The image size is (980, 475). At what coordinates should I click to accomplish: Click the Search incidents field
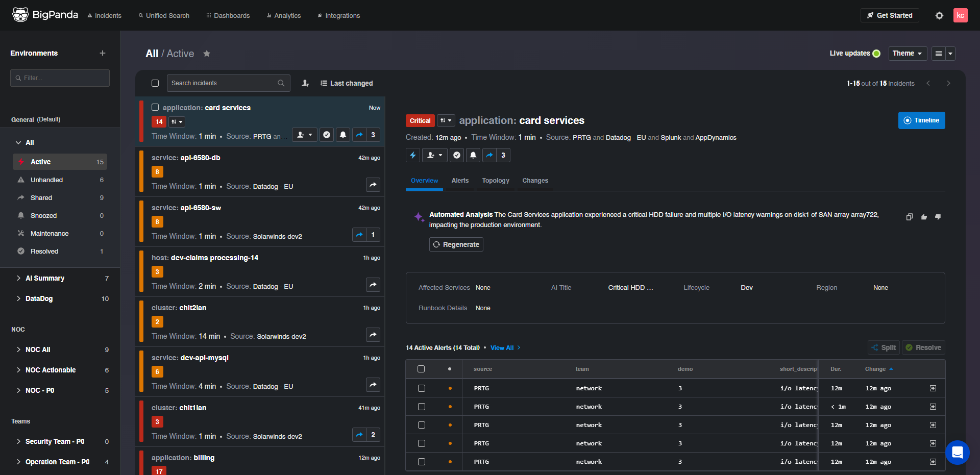point(228,83)
